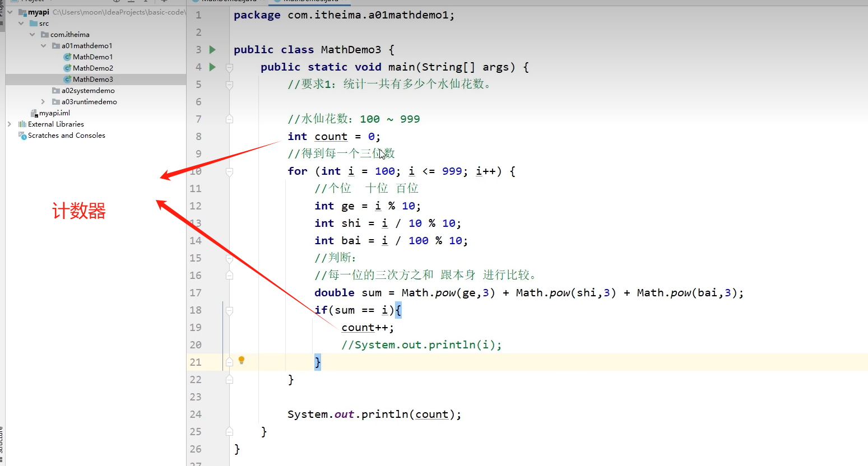The image size is (868, 466).
Task: Click the Select Opened File crosshair icon
Action: pos(117,2)
